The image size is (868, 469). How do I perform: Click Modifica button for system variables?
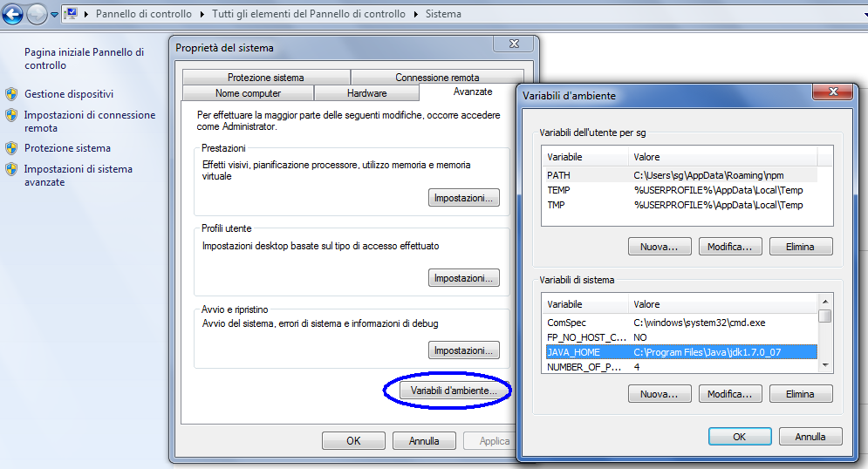pos(730,394)
